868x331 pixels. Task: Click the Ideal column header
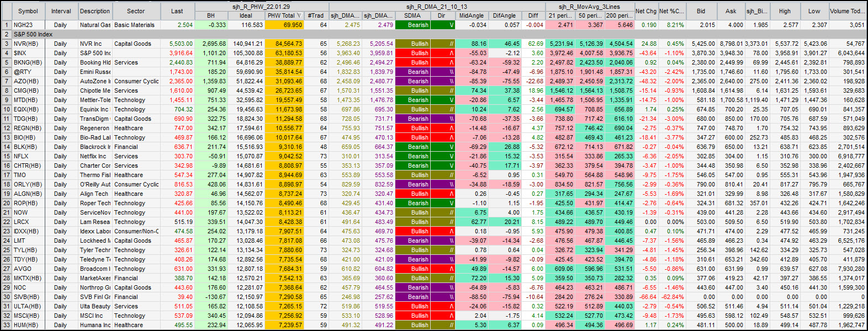click(x=246, y=15)
